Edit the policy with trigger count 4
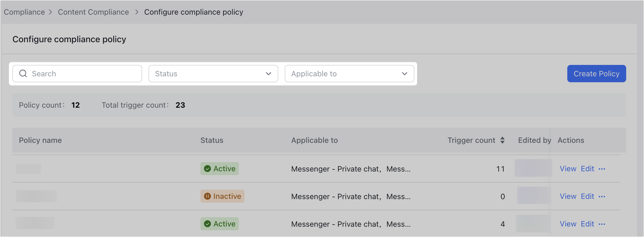Image resolution: width=644 pixels, height=237 pixels. coord(588,224)
